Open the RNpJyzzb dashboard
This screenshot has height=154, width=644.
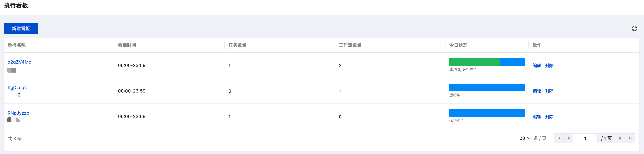[x=18, y=113]
